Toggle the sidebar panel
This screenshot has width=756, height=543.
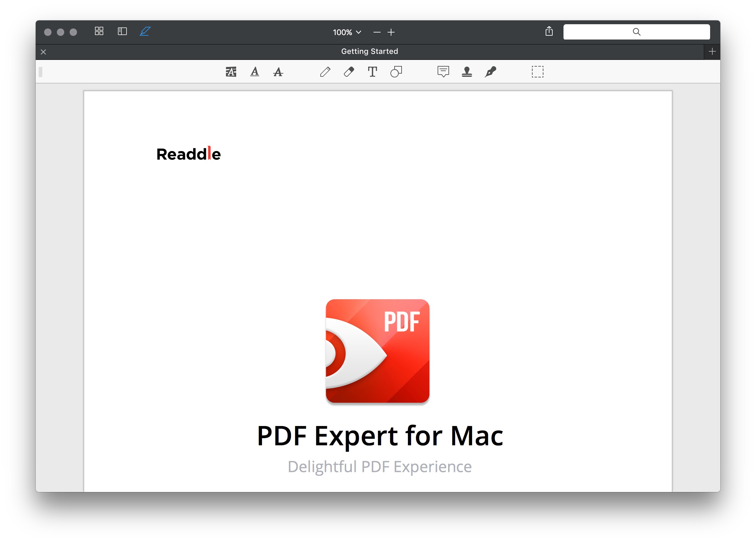click(122, 31)
